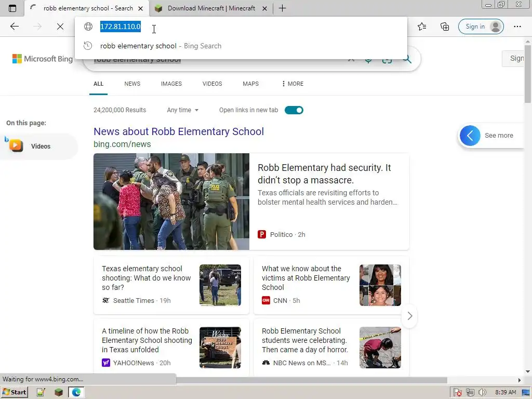Switch to the Download Minecraft browser tab
This screenshot has width=532, height=399.
pyautogui.click(x=211, y=8)
